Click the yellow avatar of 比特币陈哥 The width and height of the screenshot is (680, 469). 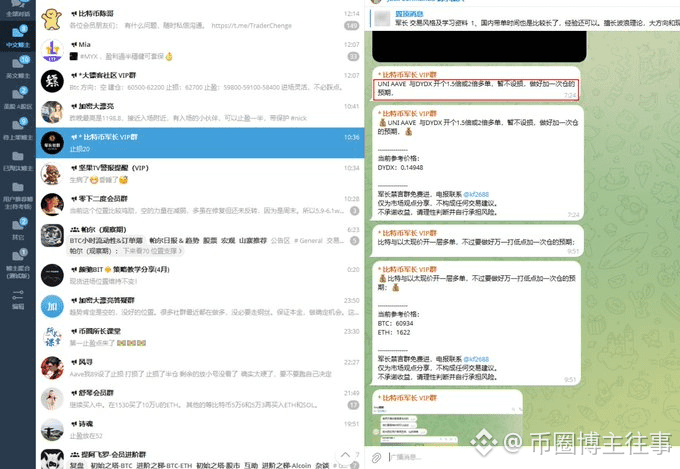click(x=52, y=19)
